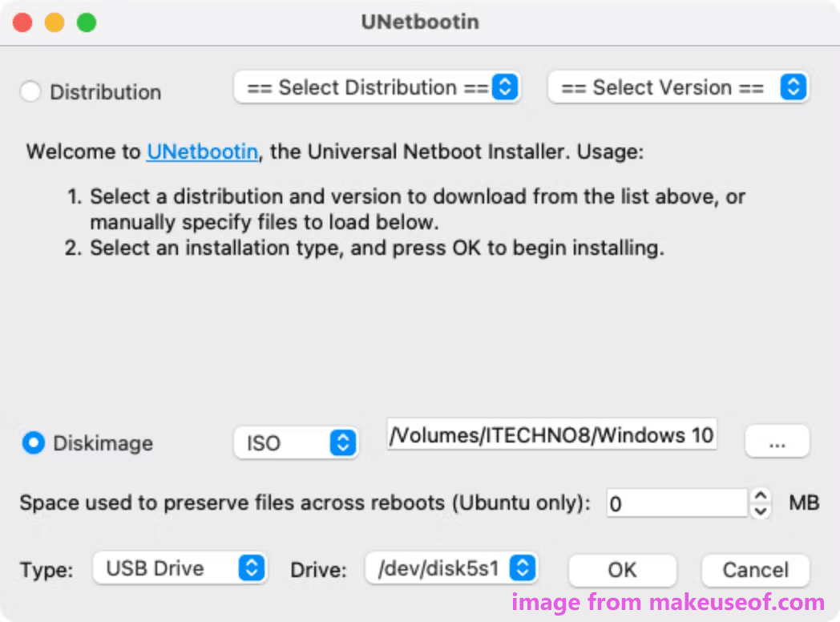Click the chevron icon on the Version selector
Image resolution: width=840 pixels, height=622 pixels.
pyautogui.click(x=793, y=87)
